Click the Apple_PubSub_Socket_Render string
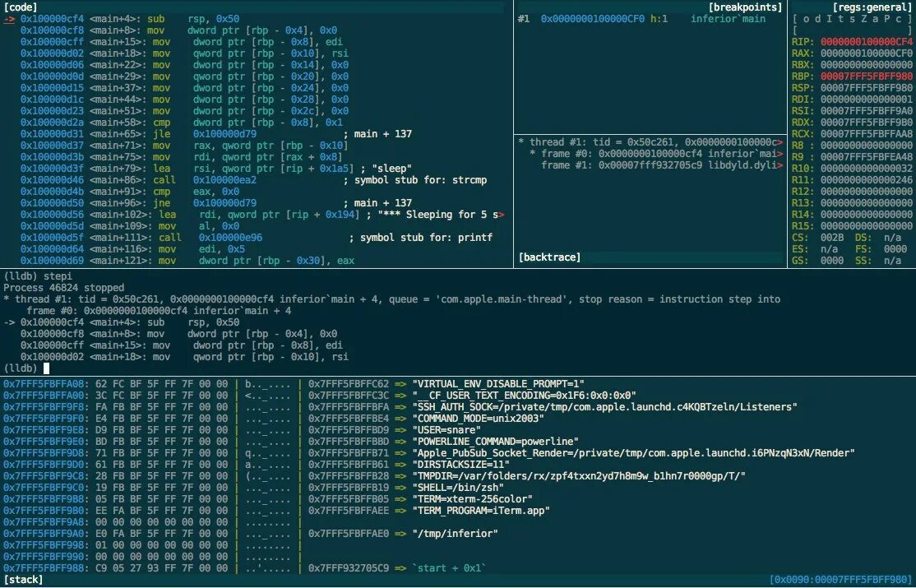The height and width of the screenshot is (588, 916). [x=633, y=453]
